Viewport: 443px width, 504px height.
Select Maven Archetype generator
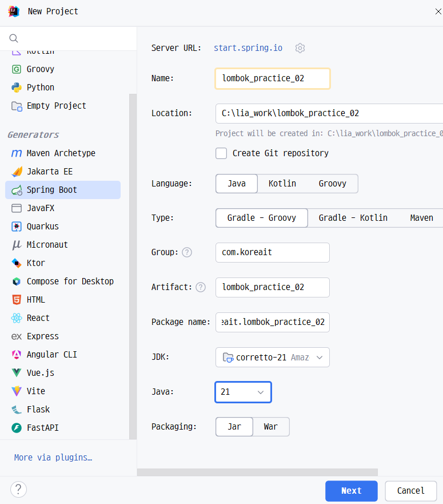63,153
